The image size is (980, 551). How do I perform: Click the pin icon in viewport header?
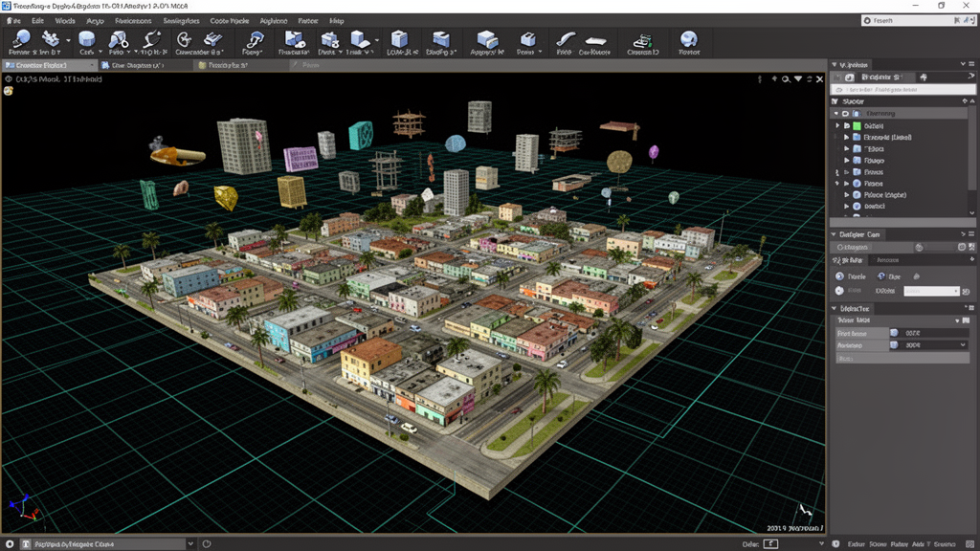(x=773, y=79)
